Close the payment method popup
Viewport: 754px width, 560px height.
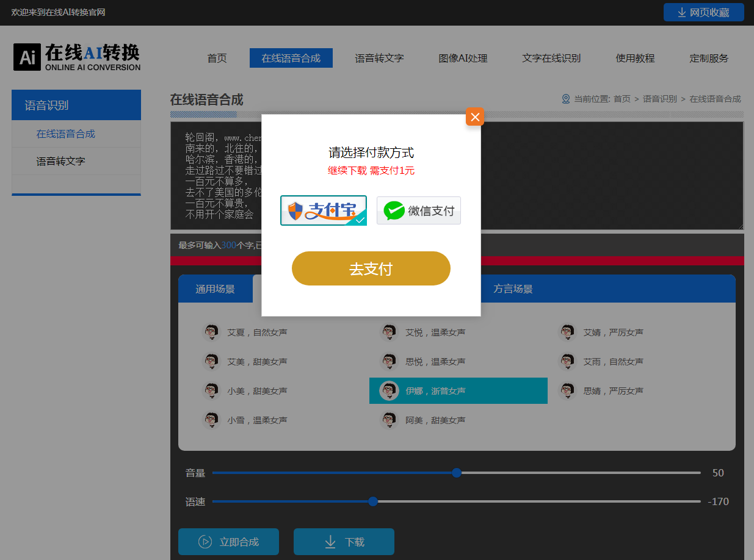tap(474, 117)
